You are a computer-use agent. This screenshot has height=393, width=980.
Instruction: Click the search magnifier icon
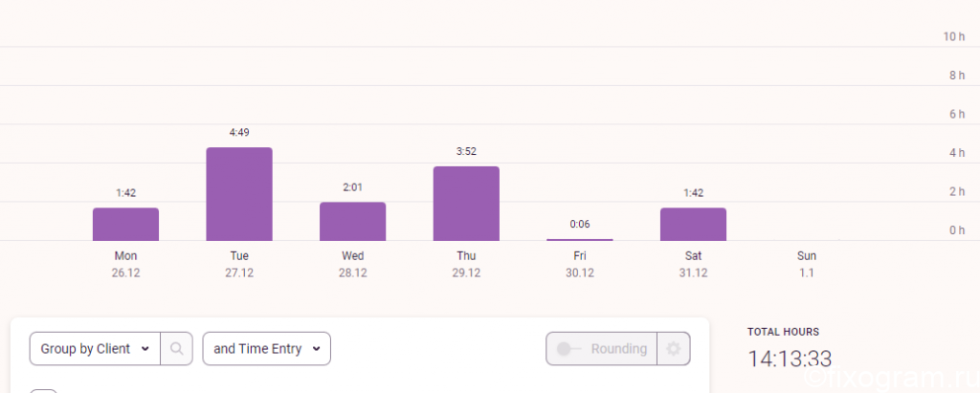177,349
